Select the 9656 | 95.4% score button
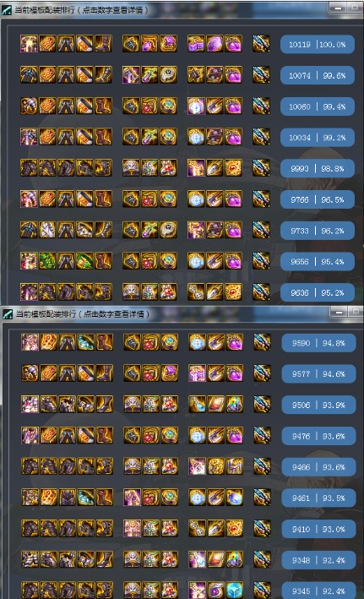The image size is (364, 599). [317, 262]
